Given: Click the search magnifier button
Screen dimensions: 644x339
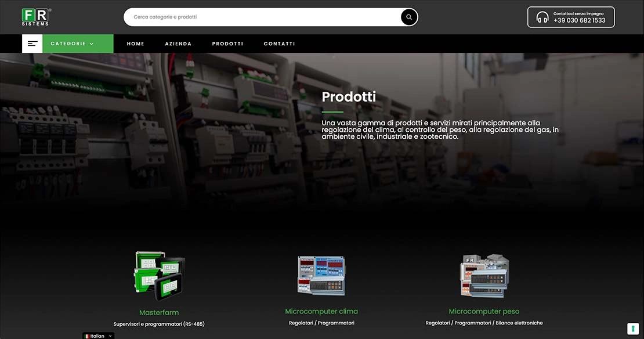Looking at the screenshot, I should (408, 17).
